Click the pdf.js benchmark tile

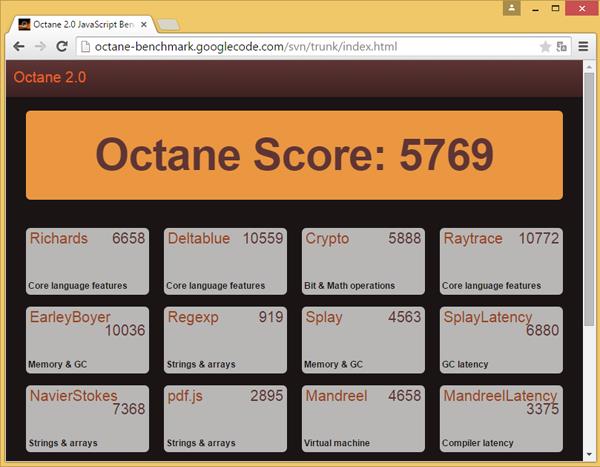pos(225,418)
